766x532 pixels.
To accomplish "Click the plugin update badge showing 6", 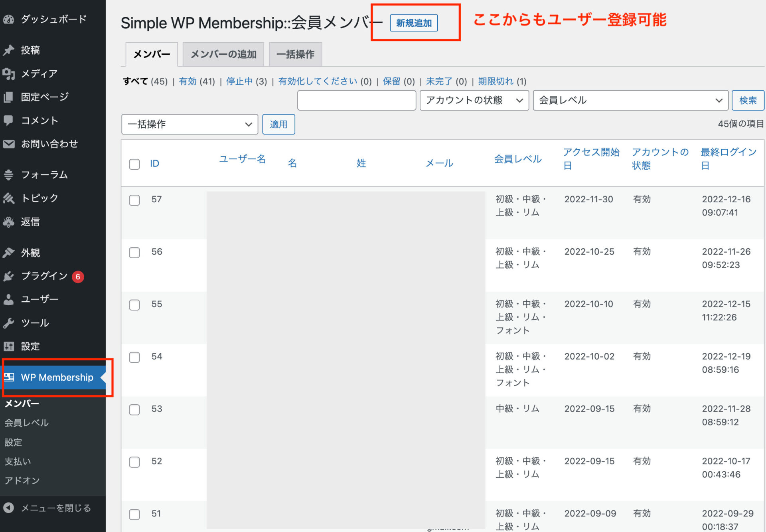I will tap(78, 276).
